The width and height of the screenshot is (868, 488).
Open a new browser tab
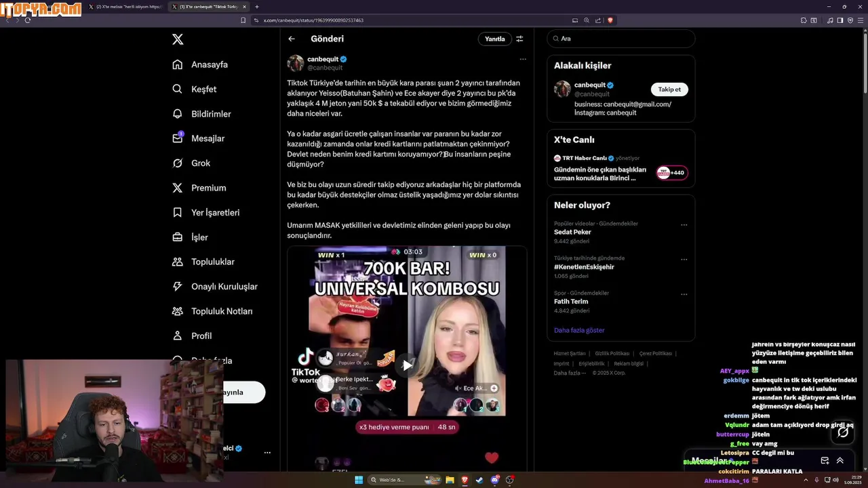[x=257, y=7]
